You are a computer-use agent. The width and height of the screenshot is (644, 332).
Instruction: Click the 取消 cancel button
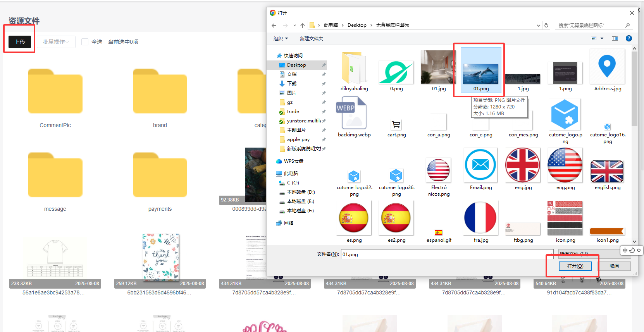[614, 266]
